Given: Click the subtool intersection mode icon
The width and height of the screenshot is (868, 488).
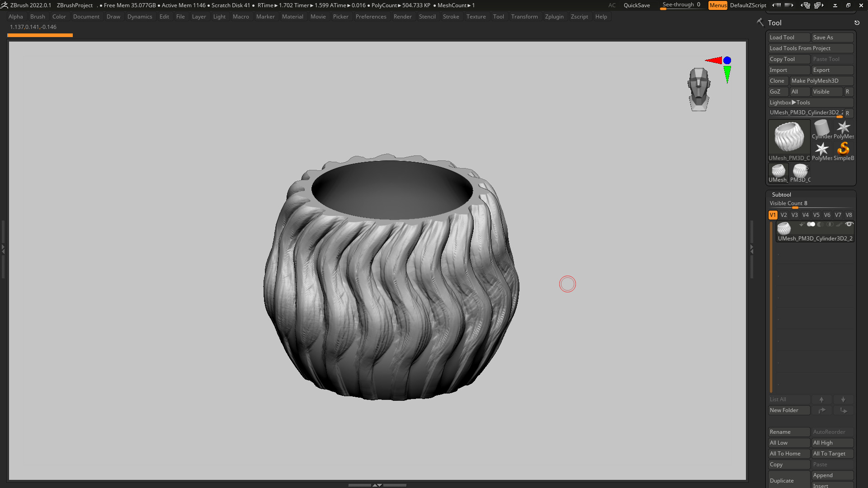Looking at the screenshot, I should tap(830, 224).
